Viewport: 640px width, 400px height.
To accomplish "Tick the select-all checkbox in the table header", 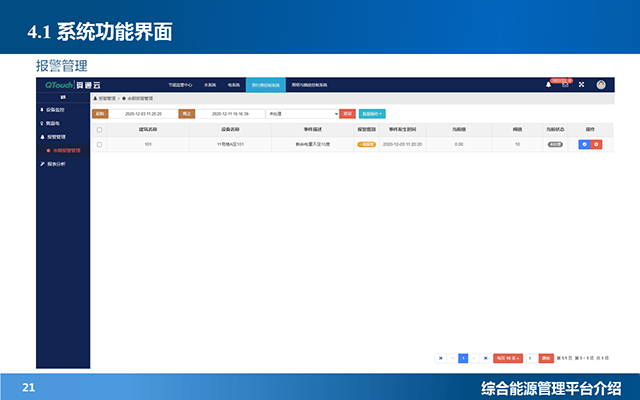I will 99,130.
